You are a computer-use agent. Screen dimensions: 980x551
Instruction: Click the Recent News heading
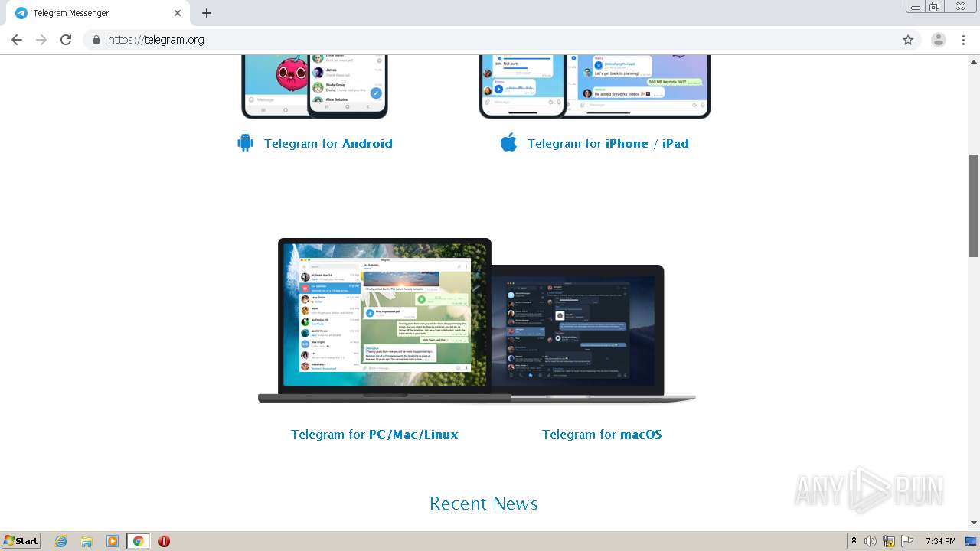[x=484, y=504]
